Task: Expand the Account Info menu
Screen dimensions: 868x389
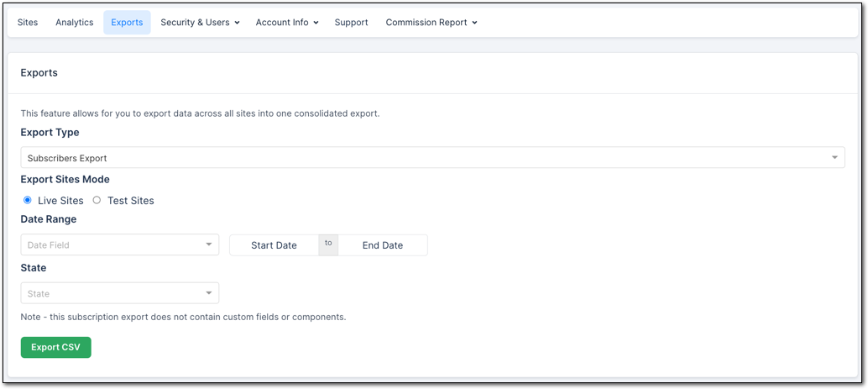Action: coord(287,23)
